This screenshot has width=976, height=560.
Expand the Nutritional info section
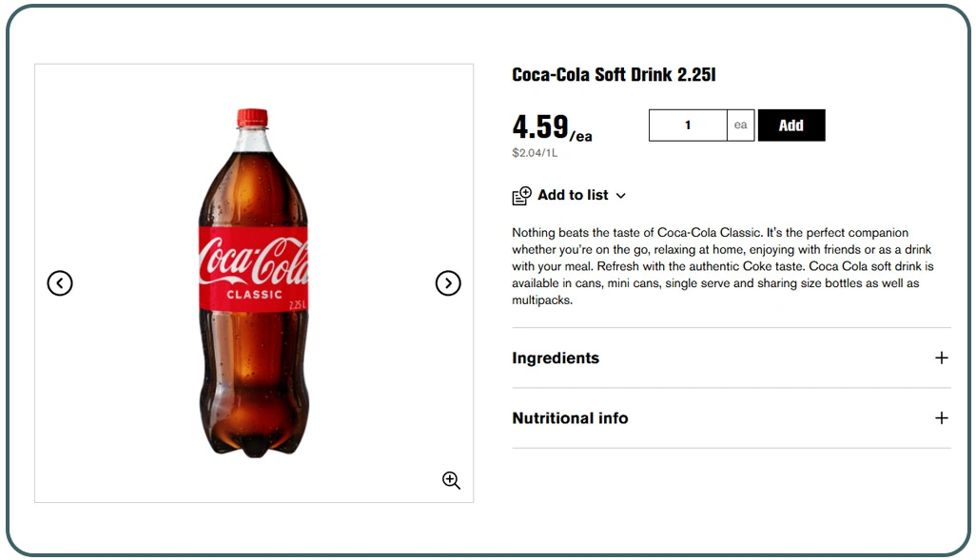point(570,418)
